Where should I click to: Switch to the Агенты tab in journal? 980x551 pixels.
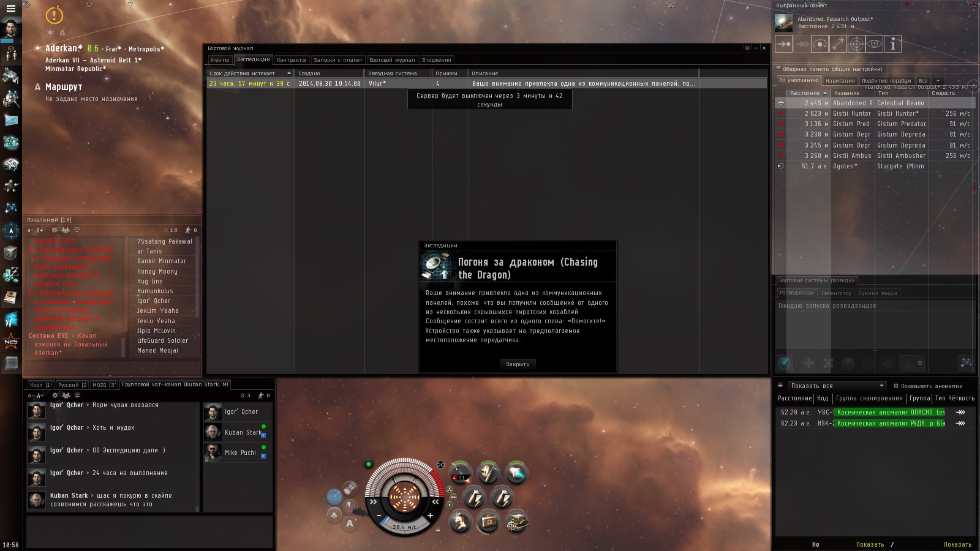219,60
